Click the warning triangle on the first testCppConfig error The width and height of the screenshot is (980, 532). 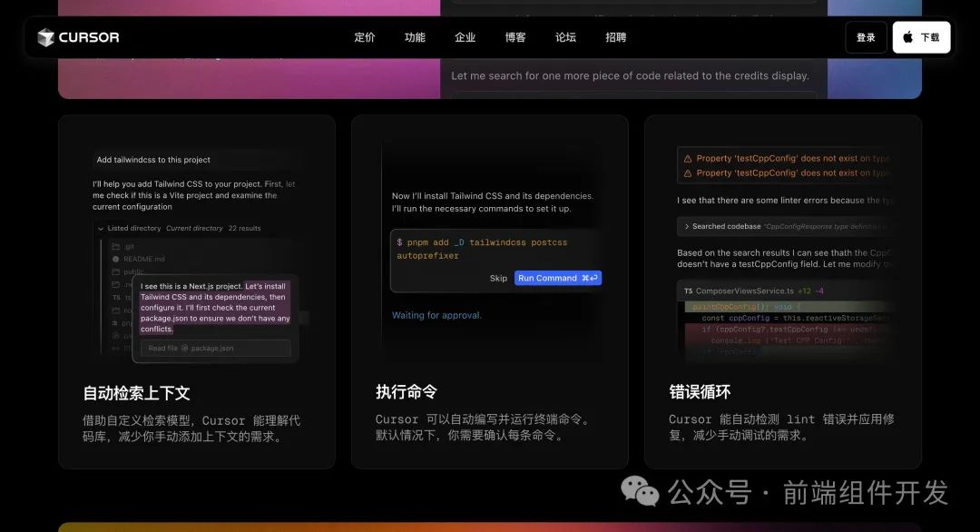[x=688, y=158]
